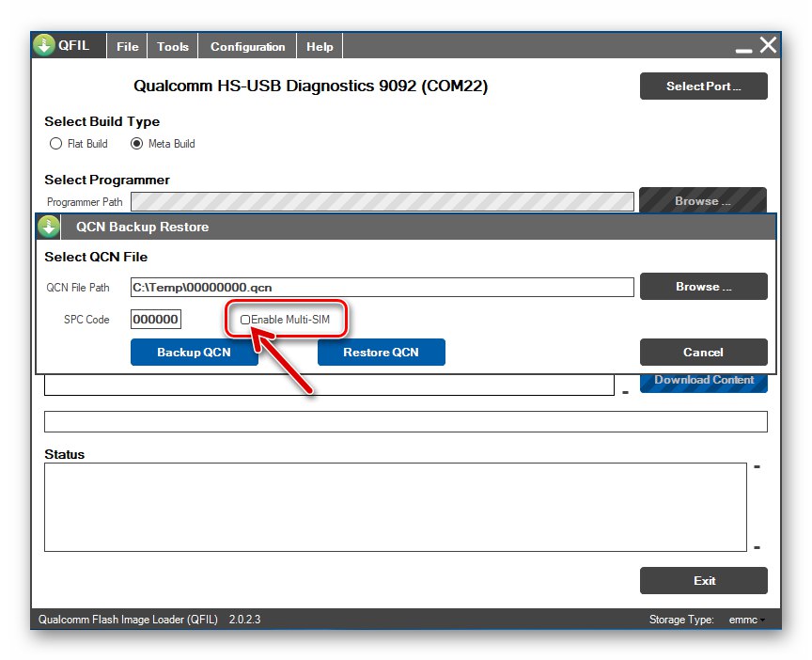Focus the SPC Code input field
This screenshot has height=660, width=812.
(x=155, y=319)
